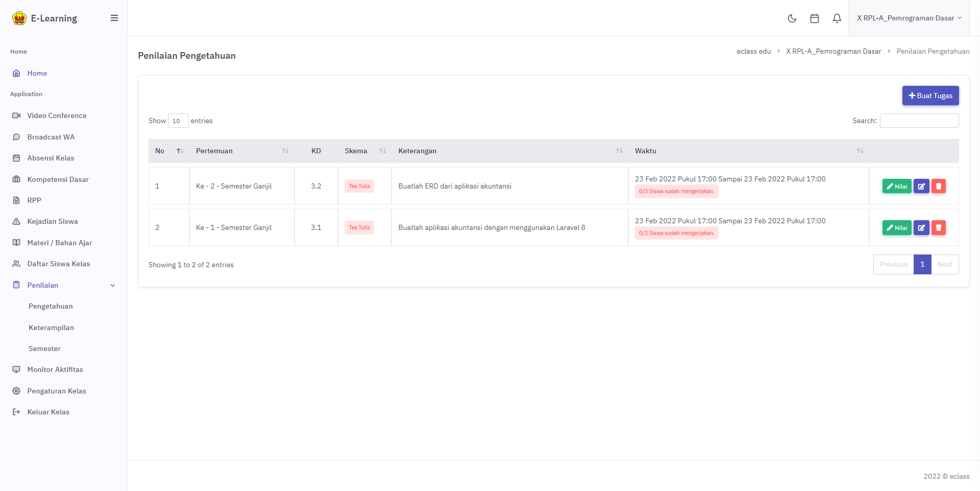980x491 pixels.
Task: Click the E-Learning logo icon
Action: 19,18
